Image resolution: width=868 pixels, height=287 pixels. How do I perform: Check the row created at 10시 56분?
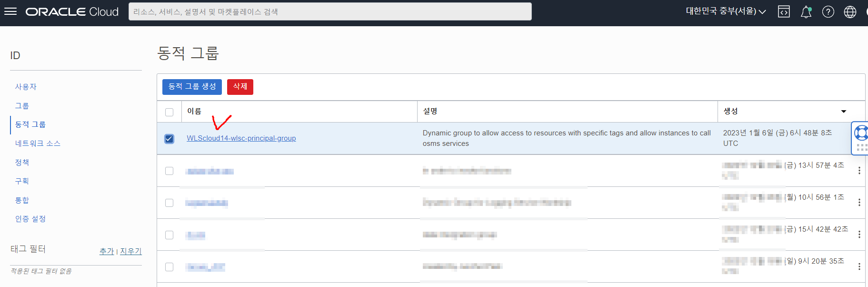click(x=169, y=203)
